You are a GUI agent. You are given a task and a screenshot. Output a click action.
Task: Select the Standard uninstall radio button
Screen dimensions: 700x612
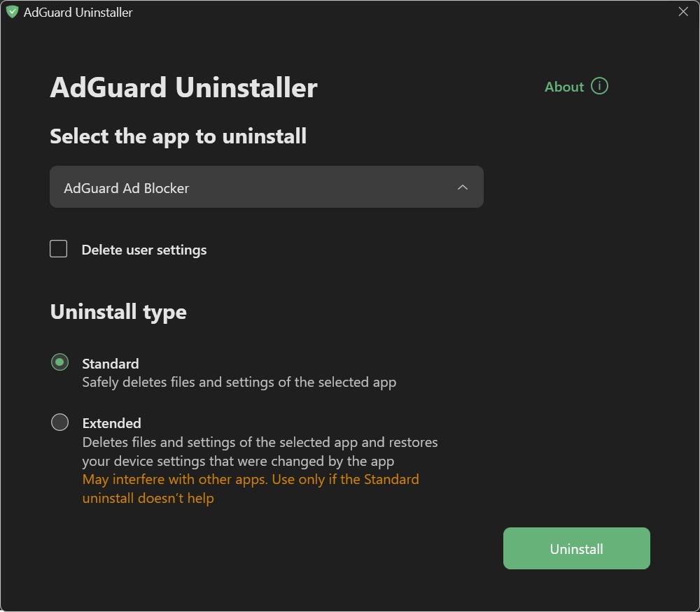59,362
